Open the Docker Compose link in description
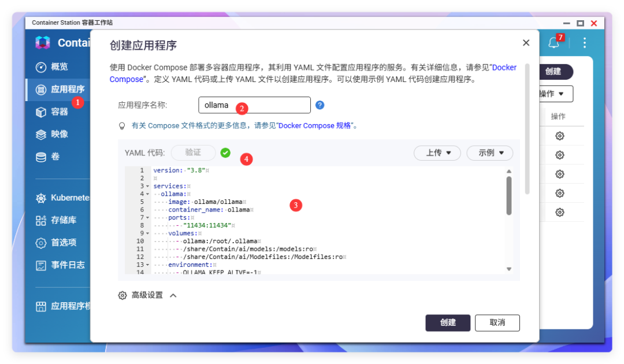The height and width of the screenshot is (364, 624). [x=504, y=68]
